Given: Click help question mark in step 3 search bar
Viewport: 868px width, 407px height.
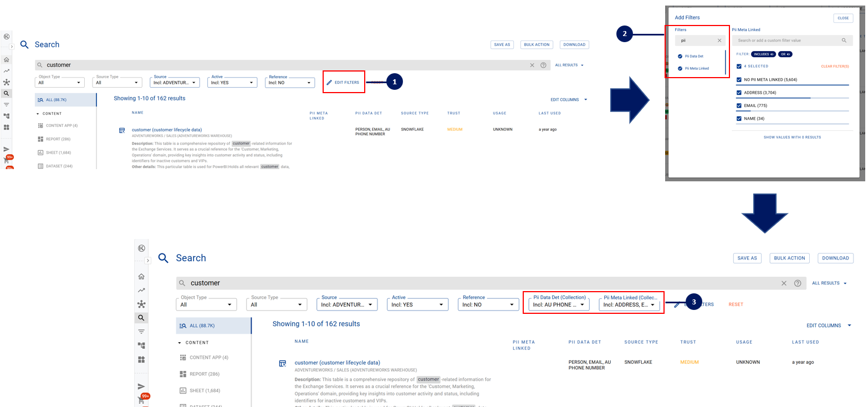Looking at the screenshot, I should (798, 283).
